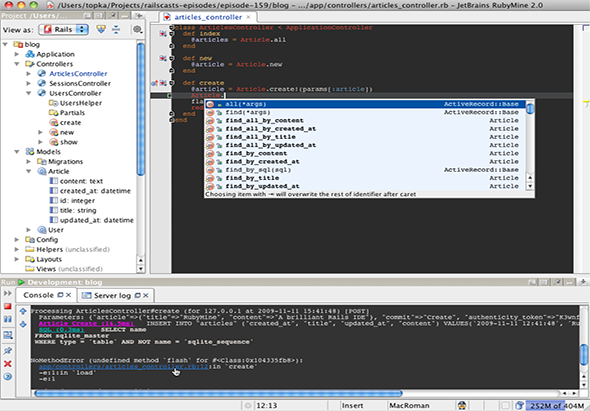This screenshot has width=590, height=411.
Task: Select the UsersHelper tree item
Action: pyautogui.click(x=81, y=103)
